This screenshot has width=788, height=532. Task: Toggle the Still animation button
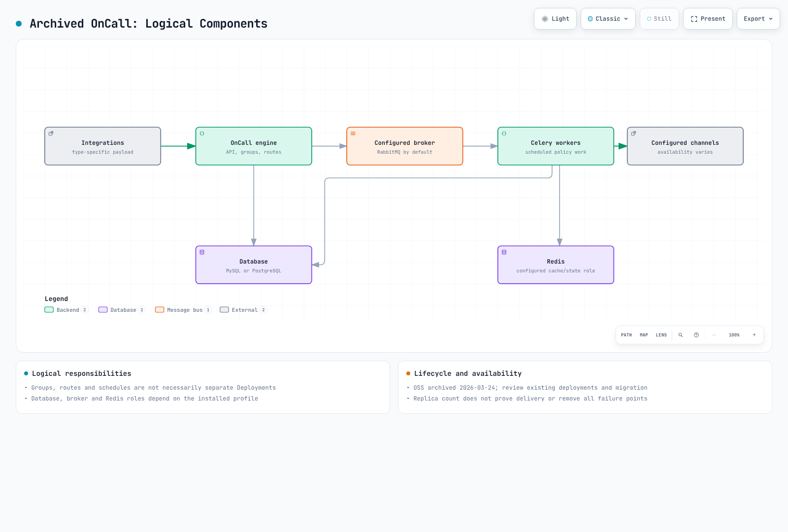(659, 19)
